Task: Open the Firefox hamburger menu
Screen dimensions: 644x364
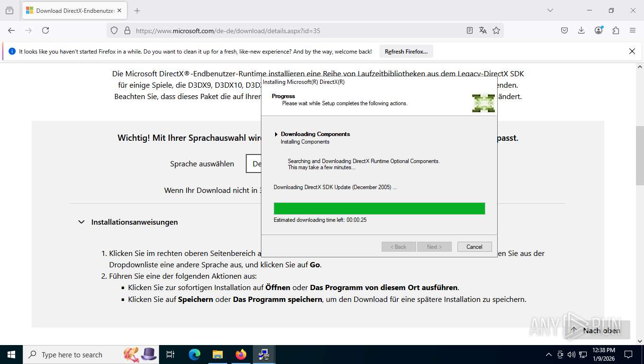Action: (x=633, y=30)
